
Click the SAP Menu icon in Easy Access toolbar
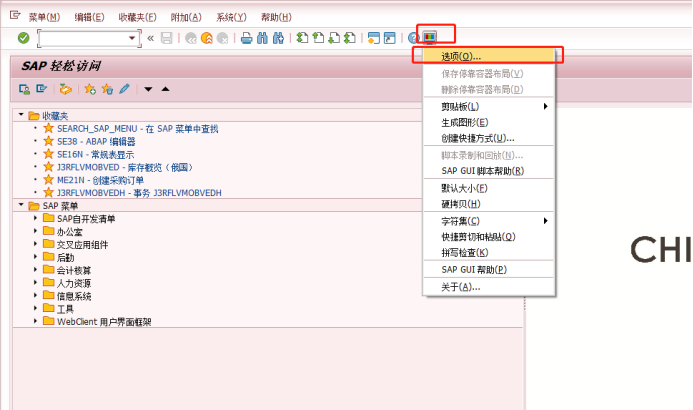42,89
